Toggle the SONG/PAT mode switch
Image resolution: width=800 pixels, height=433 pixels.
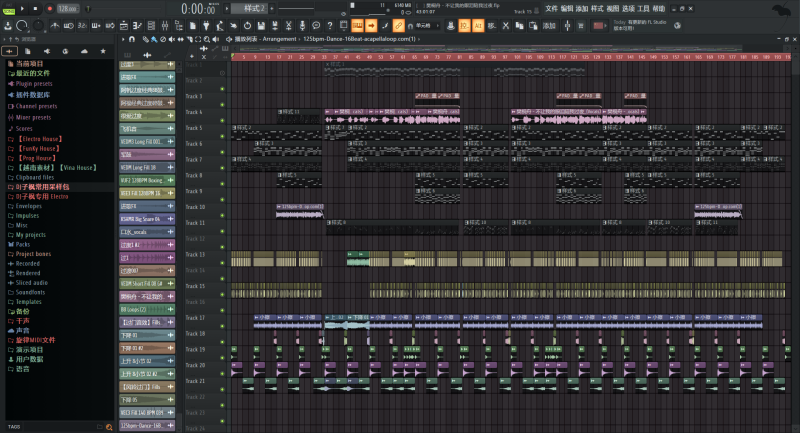click(9, 9)
